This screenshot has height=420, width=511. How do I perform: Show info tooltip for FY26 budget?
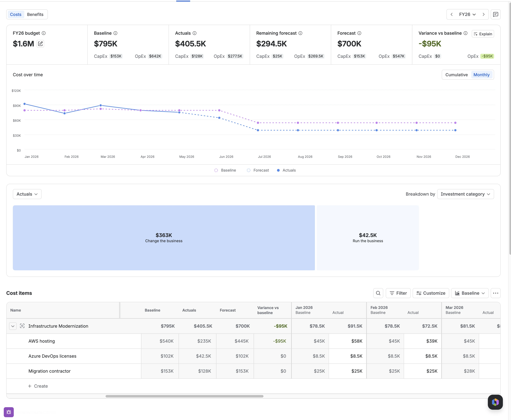click(x=44, y=33)
